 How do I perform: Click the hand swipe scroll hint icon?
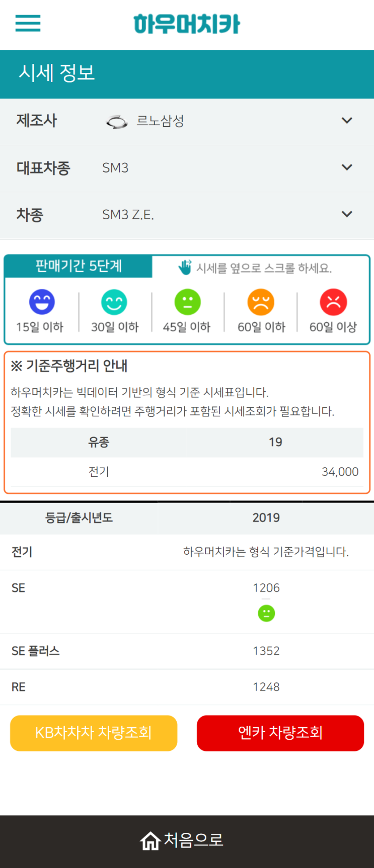pyautogui.click(x=185, y=268)
